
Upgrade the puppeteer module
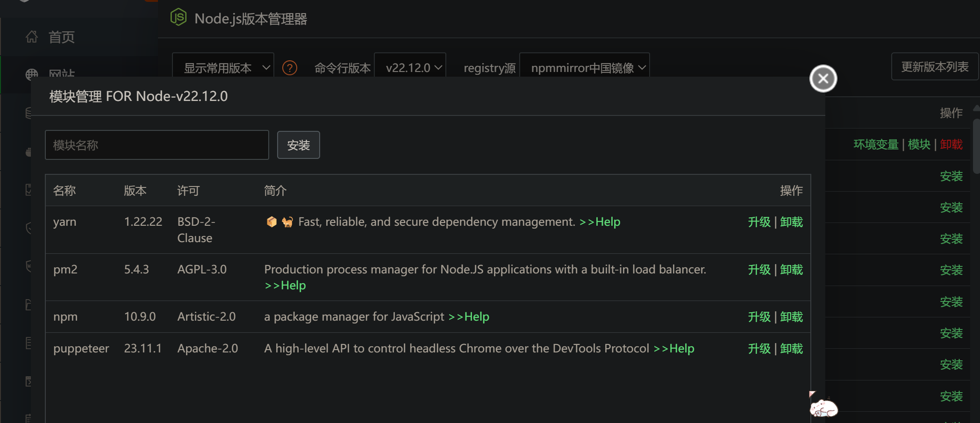click(x=759, y=349)
